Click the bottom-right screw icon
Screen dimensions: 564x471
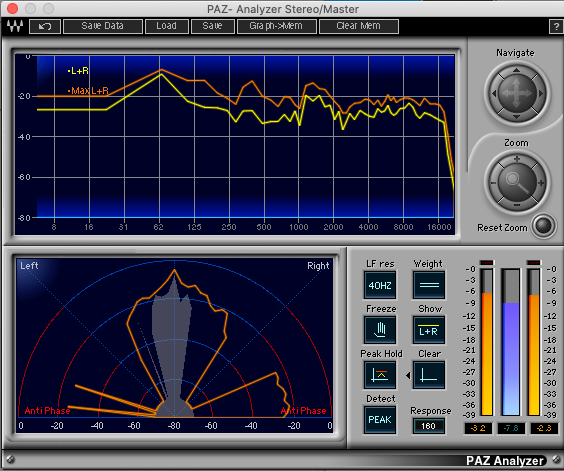click(x=556, y=459)
